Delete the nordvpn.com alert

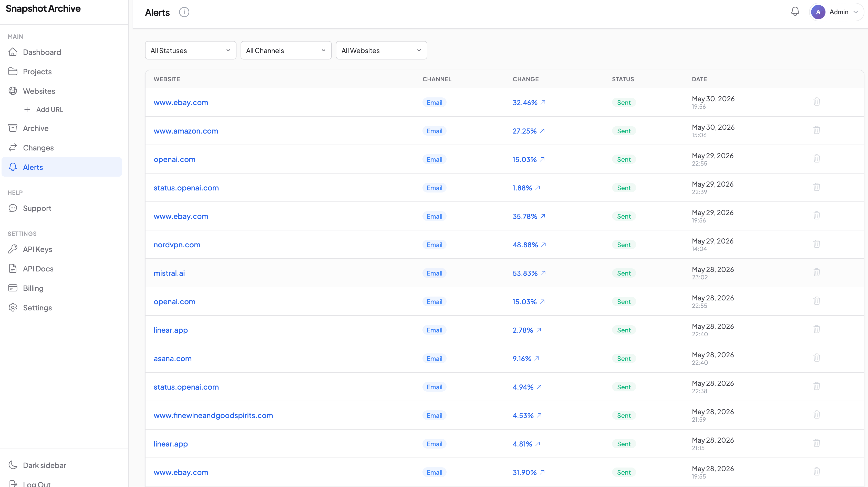[817, 244]
